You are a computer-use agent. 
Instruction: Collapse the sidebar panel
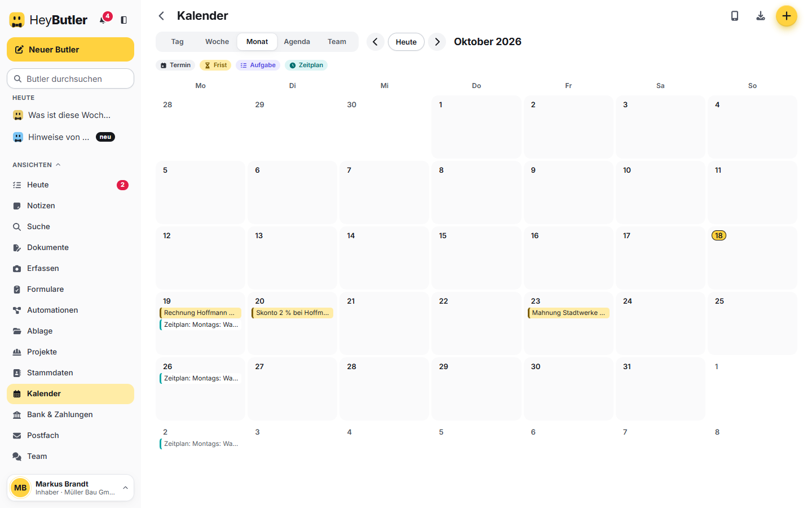pos(124,20)
